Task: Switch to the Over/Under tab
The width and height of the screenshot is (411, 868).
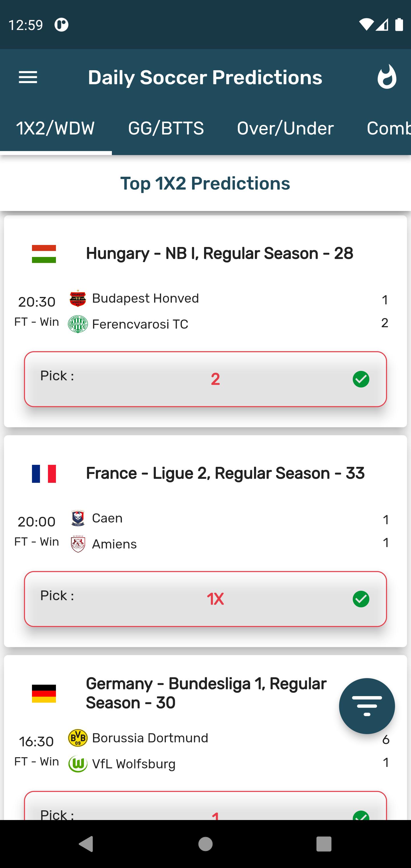Action: [x=285, y=128]
